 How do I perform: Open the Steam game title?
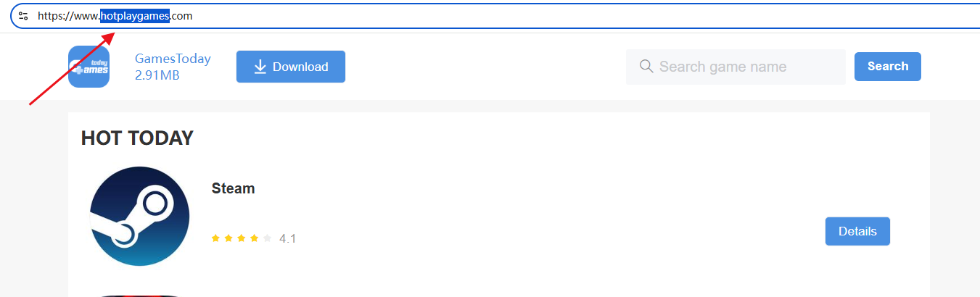tap(233, 188)
